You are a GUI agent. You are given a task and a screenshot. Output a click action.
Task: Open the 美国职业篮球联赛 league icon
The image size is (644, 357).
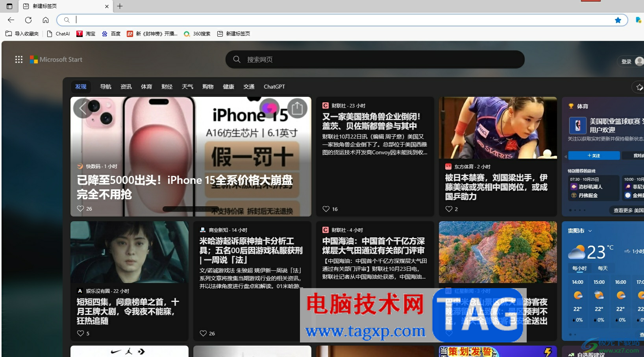[577, 126]
